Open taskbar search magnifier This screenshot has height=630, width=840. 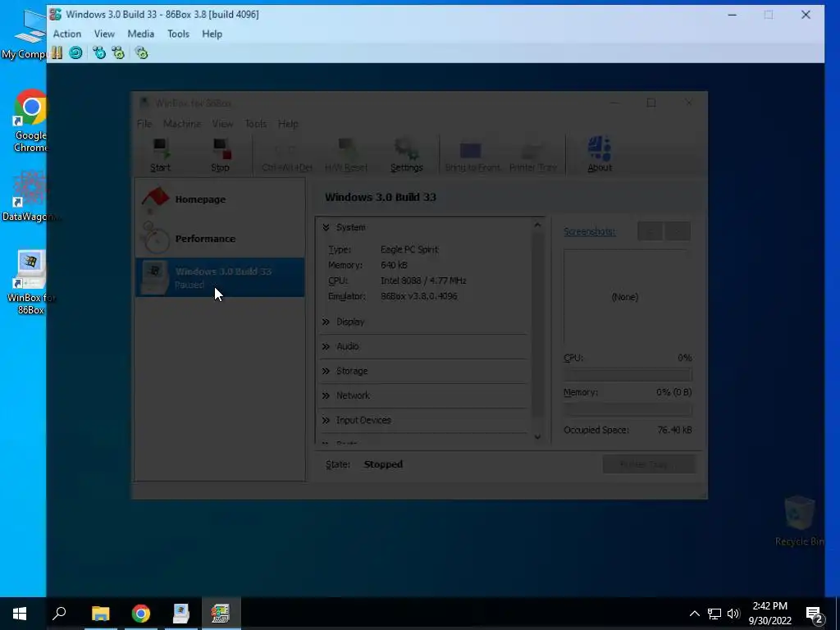(x=59, y=614)
